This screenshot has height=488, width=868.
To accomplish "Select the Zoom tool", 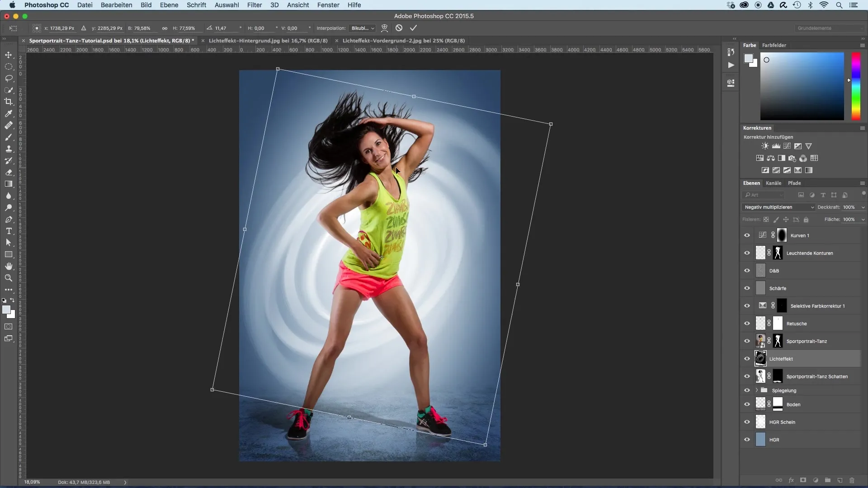I will point(9,278).
